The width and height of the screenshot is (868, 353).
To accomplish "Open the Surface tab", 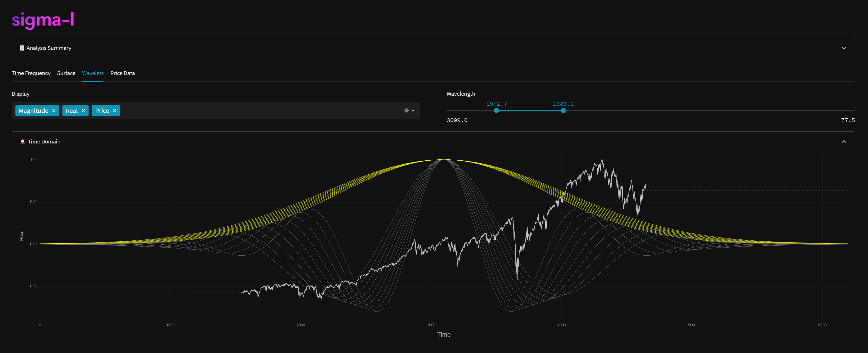I will (66, 73).
